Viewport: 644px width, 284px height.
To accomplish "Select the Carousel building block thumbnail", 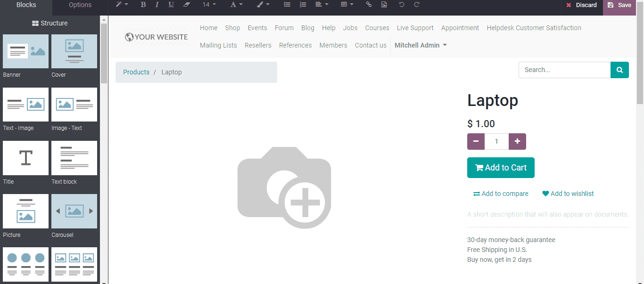I will point(74,211).
